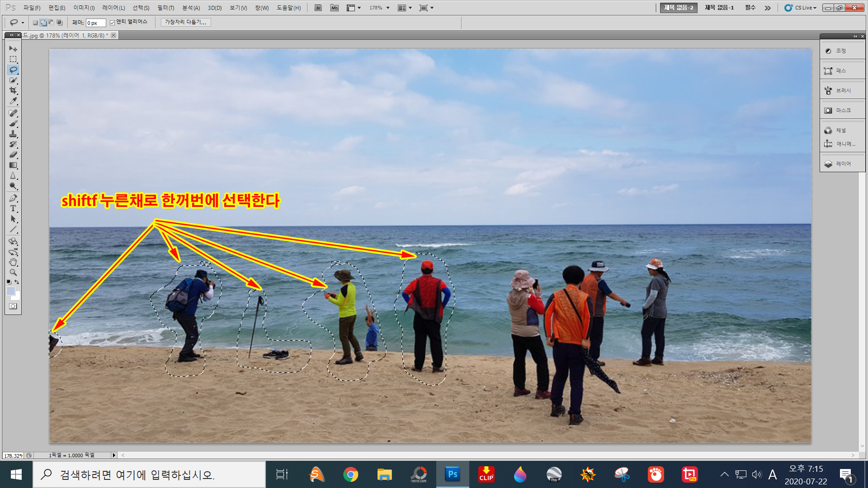The image size is (868, 488).
Task: Select the Zoom tool
Action: pos(13,272)
